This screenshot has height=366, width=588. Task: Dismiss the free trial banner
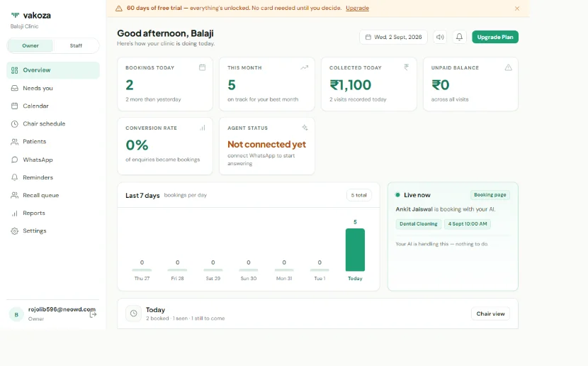[517, 9]
